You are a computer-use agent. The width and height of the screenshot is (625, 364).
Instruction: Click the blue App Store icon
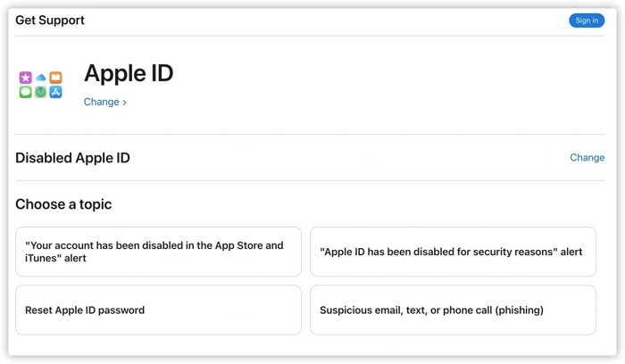tap(55, 92)
